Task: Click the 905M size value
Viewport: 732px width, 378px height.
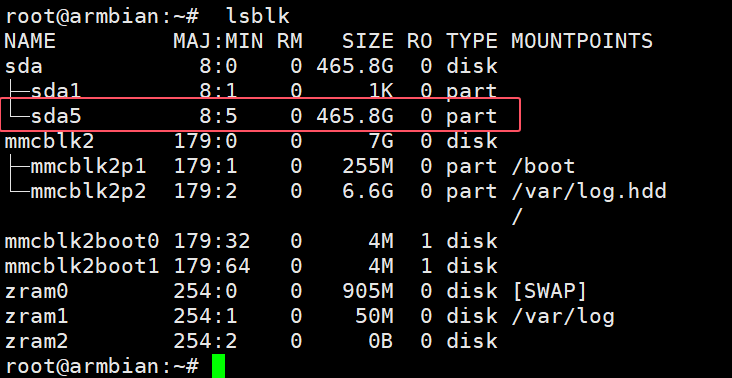Action: pyautogui.click(x=368, y=292)
